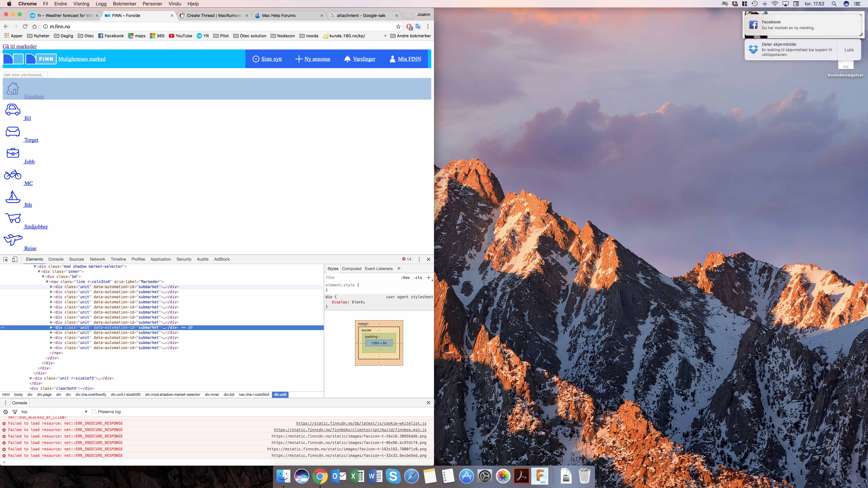Click the red error count badge
The width and height of the screenshot is (868, 488).
[406, 259]
